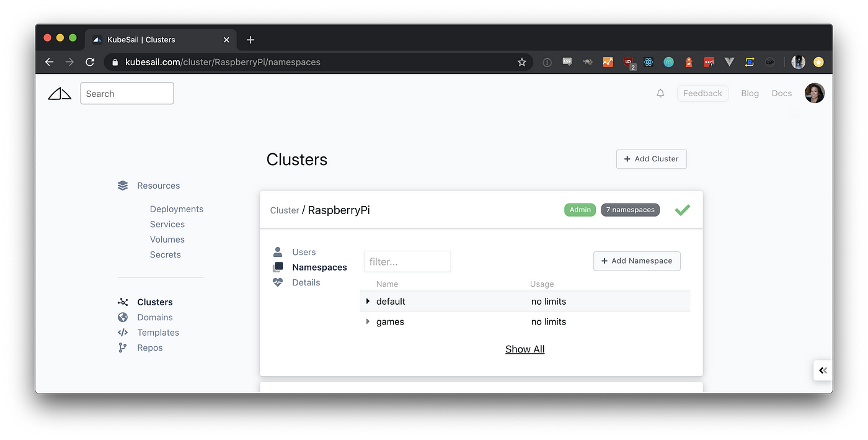Open the CSS extension icon

coord(567,62)
